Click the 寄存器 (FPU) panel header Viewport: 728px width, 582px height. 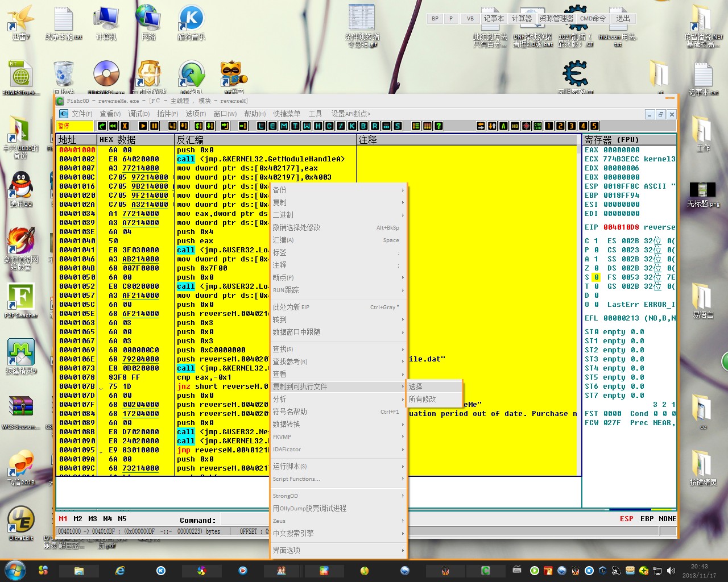click(629, 140)
